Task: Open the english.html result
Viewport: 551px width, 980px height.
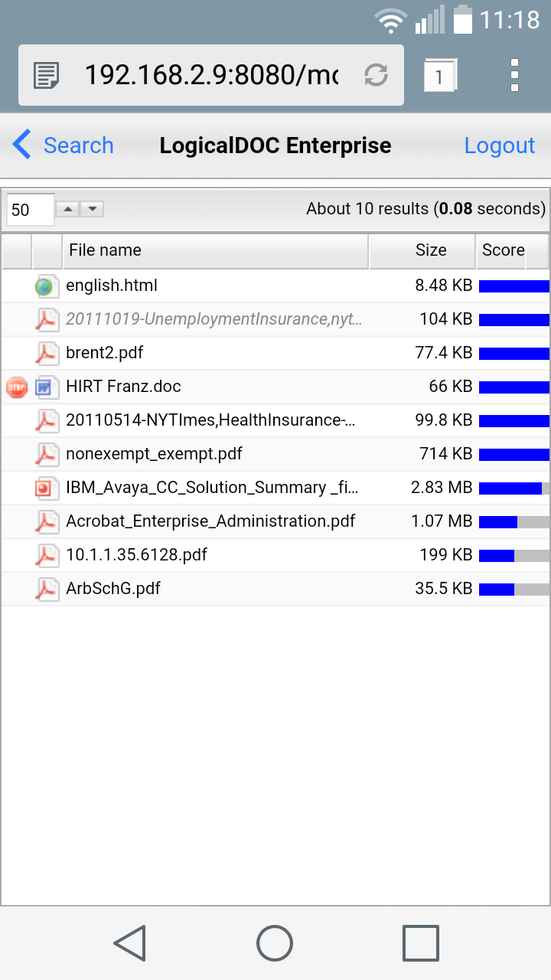Action: 112,286
